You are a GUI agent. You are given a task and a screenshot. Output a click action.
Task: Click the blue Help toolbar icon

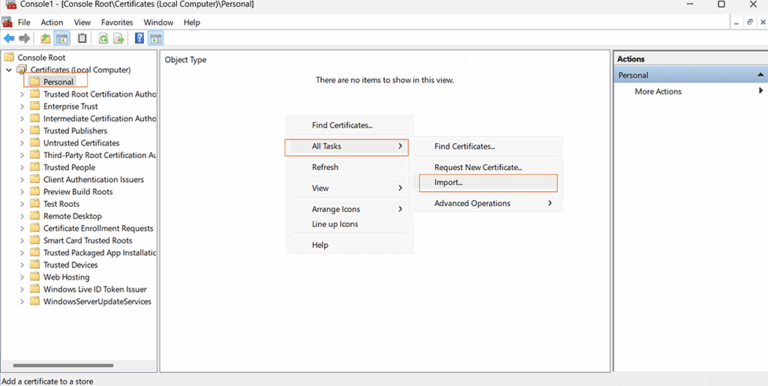pyautogui.click(x=140, y=38)
